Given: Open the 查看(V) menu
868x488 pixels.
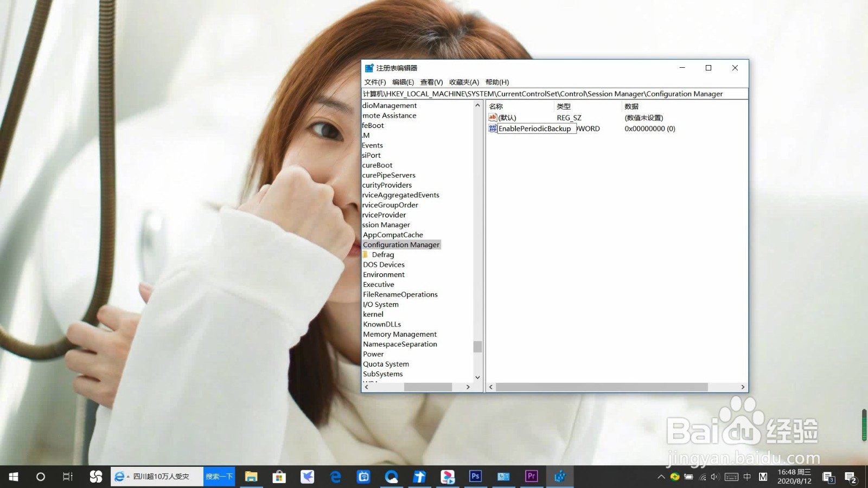Looking at the screenshot, I should pyautogui.click(x=431, y=82).
